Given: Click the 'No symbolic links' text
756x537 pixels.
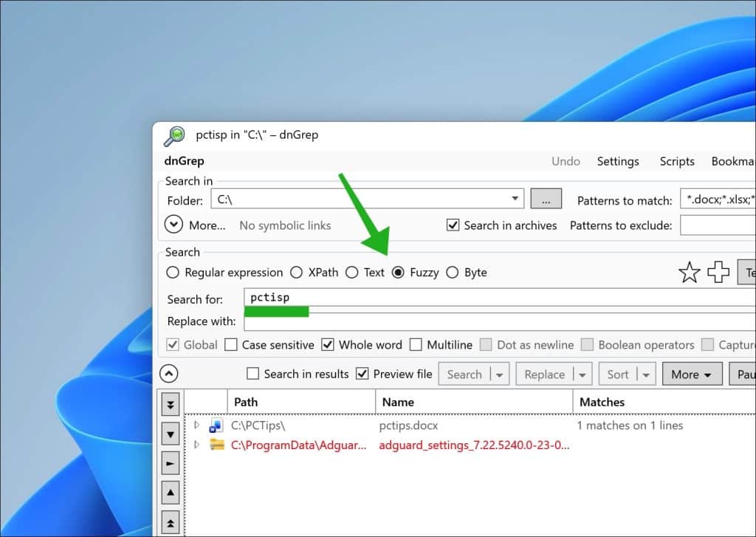Looking at the screenshot, I should (285, 225).
